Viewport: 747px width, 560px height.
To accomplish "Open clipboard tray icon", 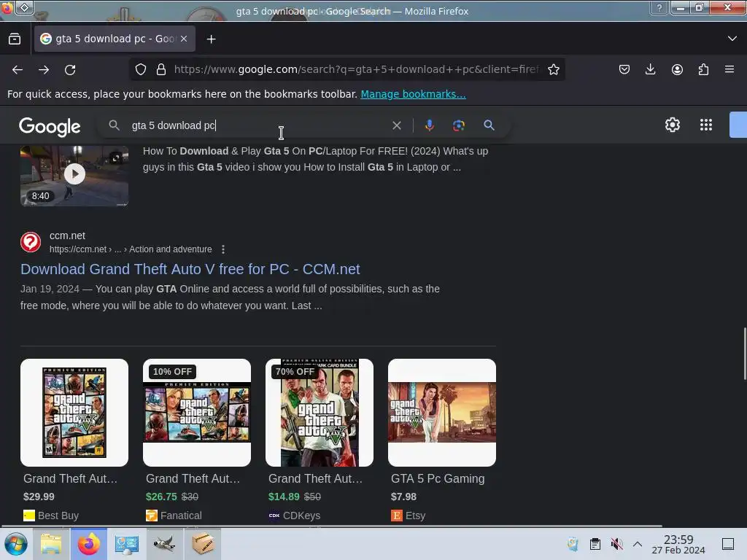I will (x=595, y=544).
